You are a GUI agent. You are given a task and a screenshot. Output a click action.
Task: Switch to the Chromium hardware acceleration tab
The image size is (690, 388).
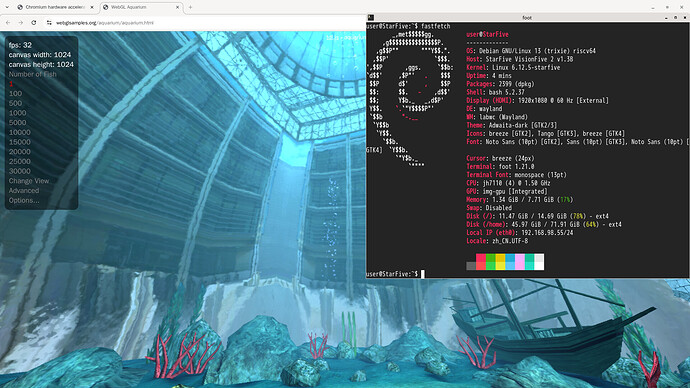click(x=55, y=7)
